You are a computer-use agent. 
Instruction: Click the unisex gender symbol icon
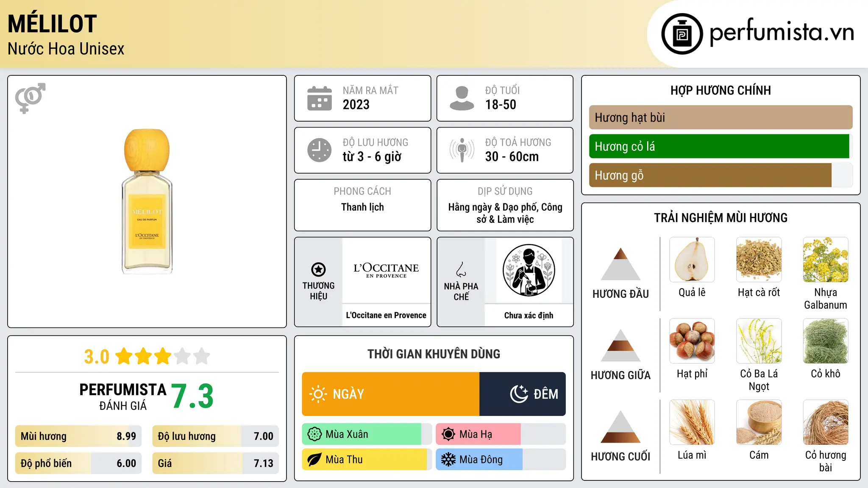click(30, 98)
